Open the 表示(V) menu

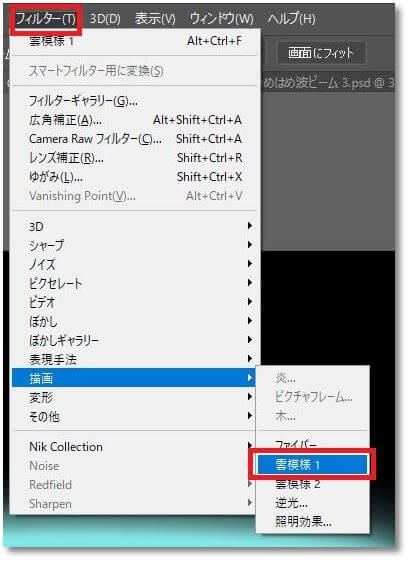[x=155, y=19]
